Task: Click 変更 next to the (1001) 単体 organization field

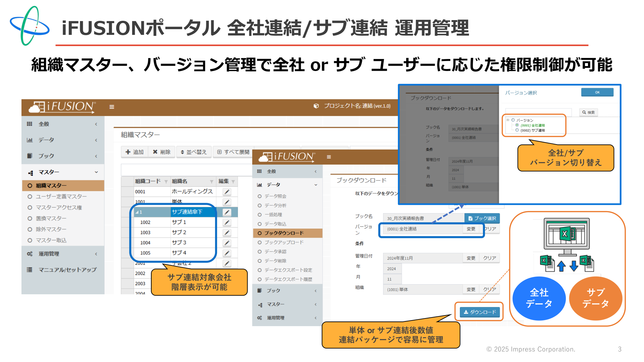Action: (x=471, y=290)
